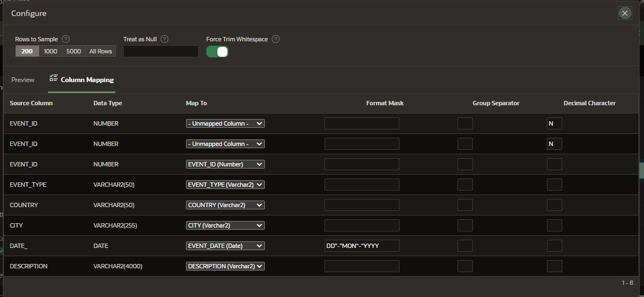The image size is (644, 297).
Task: Click Decimal Character field for EVENT_TYPE row
Action: tap(555, 185)
